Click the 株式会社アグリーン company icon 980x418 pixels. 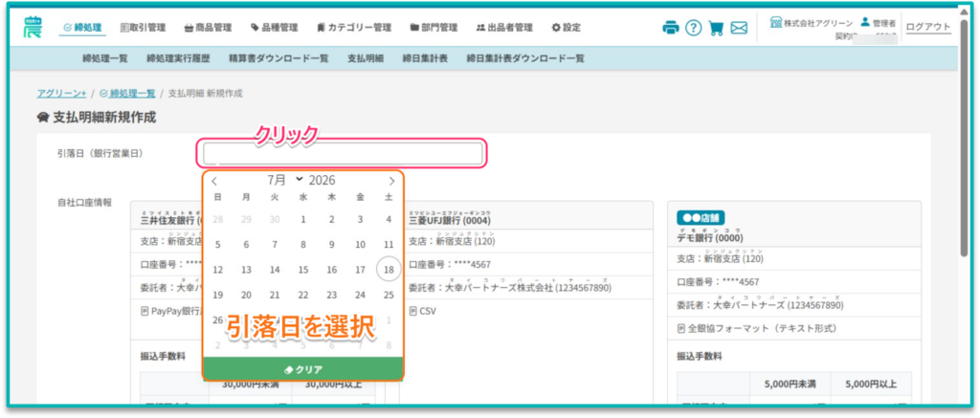click(775, 23)
